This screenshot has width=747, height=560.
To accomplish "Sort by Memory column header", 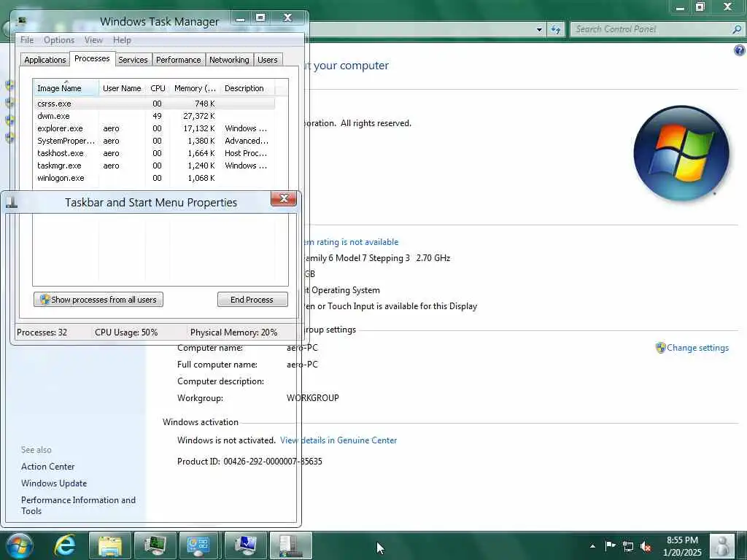I will (195, 88).
